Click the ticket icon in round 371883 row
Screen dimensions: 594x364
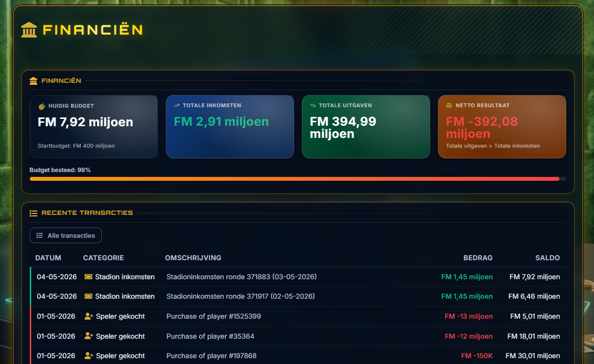click(x=88, y=277)
